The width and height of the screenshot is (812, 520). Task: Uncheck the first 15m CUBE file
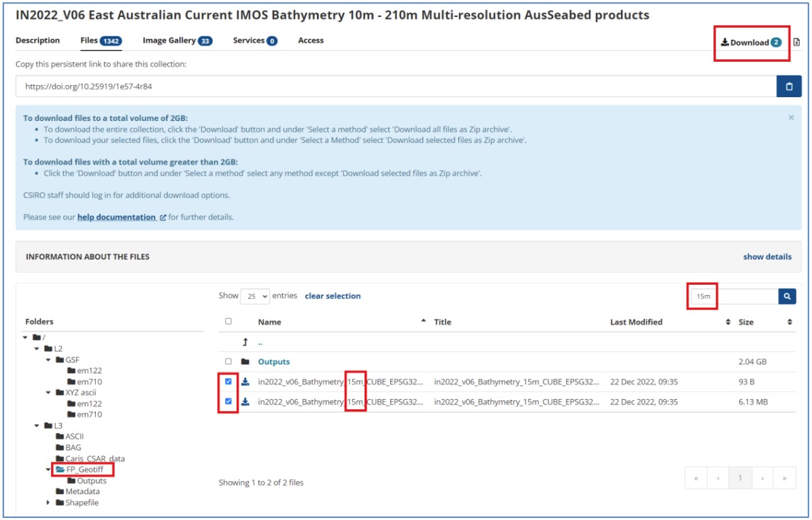[x=229, y=382]
